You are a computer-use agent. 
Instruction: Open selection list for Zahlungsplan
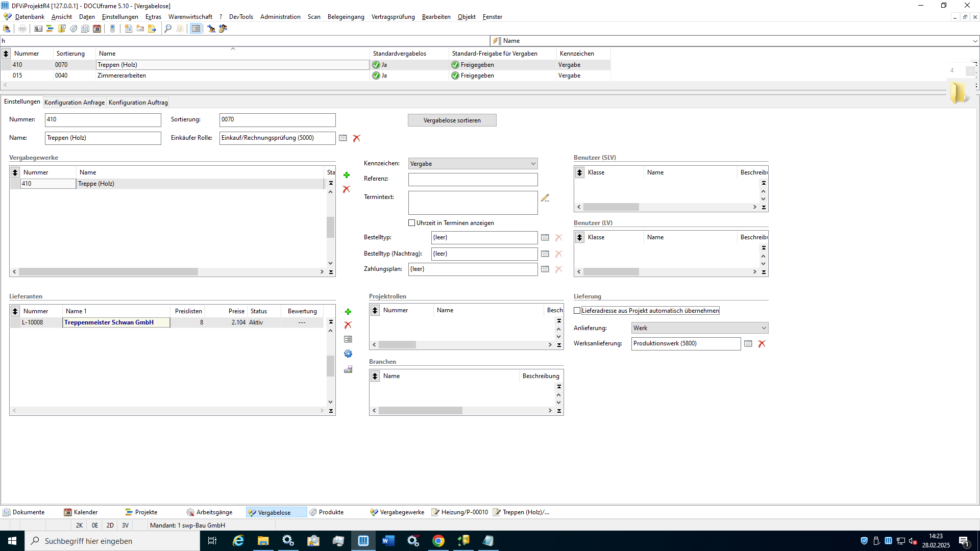[545, 269]
